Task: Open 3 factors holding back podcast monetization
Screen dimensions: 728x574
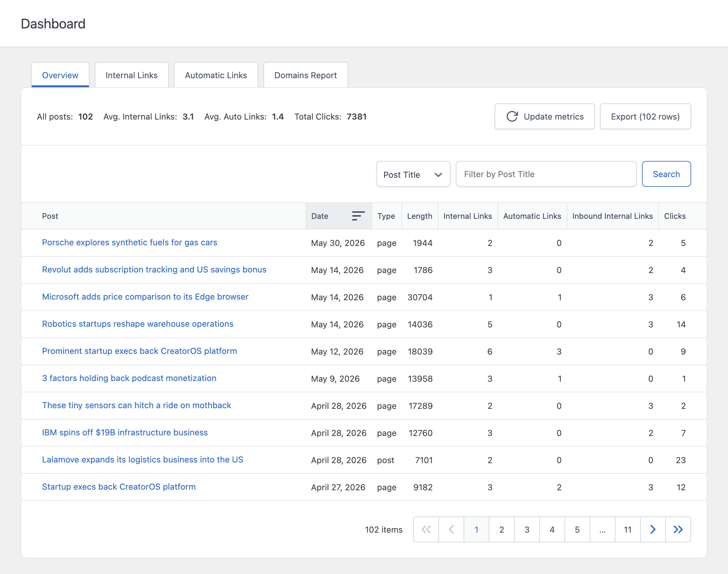Action: [129, 378]
